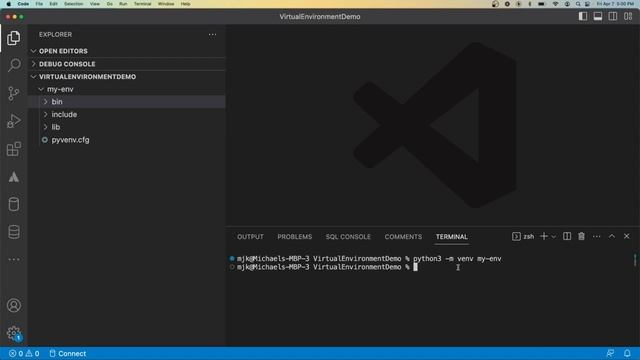Click the python3 -m venv my-env command
Image resolution: width=640 pixels, height=360 pixels.
pos(457,258)
